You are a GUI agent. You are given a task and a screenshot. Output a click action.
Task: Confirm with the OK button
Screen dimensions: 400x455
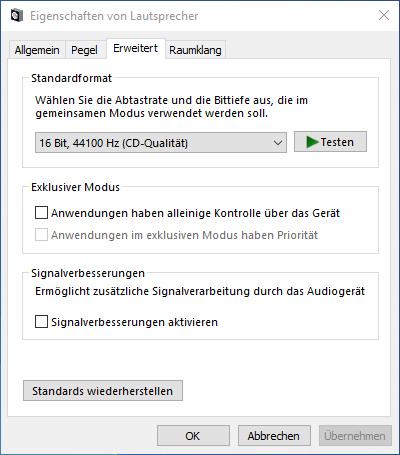click(x=193, y=436)
